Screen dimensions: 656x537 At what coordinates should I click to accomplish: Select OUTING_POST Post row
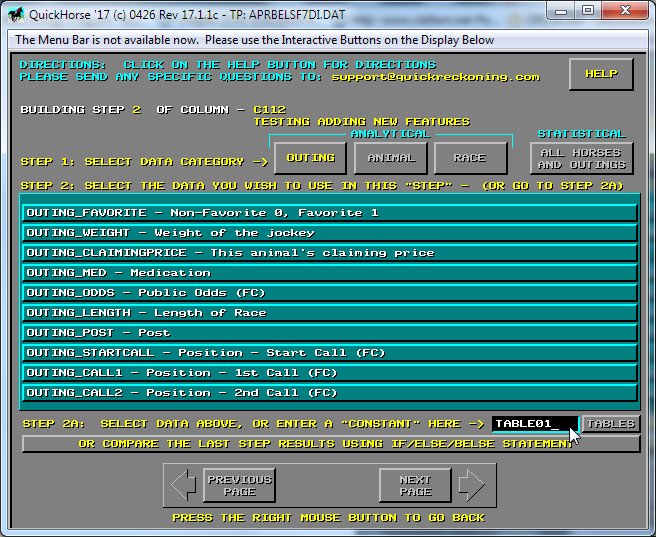coord(330,333)
